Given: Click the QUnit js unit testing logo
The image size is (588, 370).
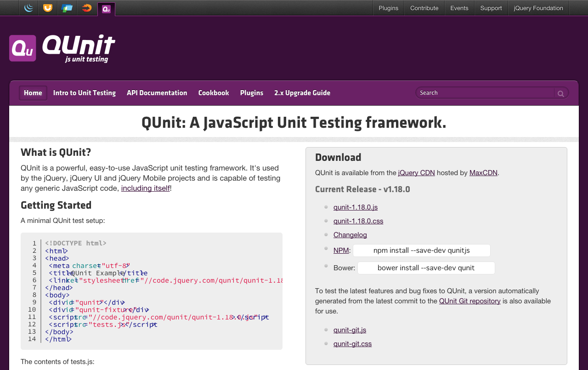Looking at the screenshot, I should (x=62, y=48).
